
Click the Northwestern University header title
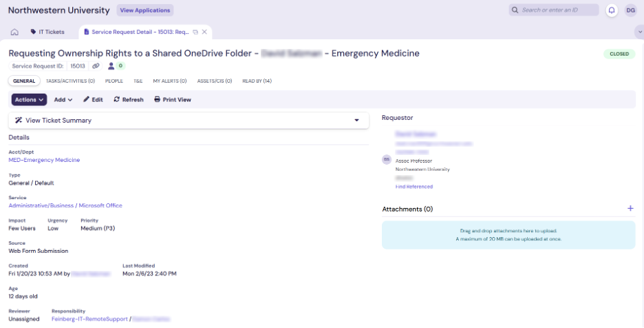click(59, 10)
